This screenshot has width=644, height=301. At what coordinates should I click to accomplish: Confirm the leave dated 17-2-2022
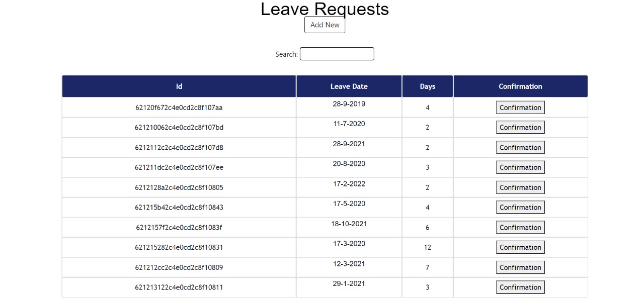[x=520, y=187]
